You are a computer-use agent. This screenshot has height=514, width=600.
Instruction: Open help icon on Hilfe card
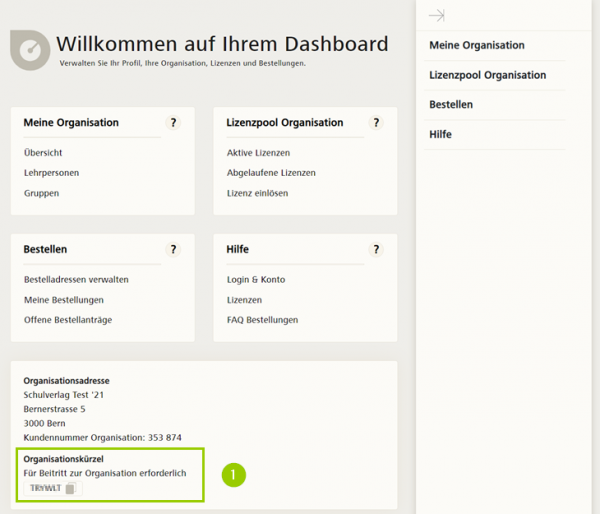[376, 249]
